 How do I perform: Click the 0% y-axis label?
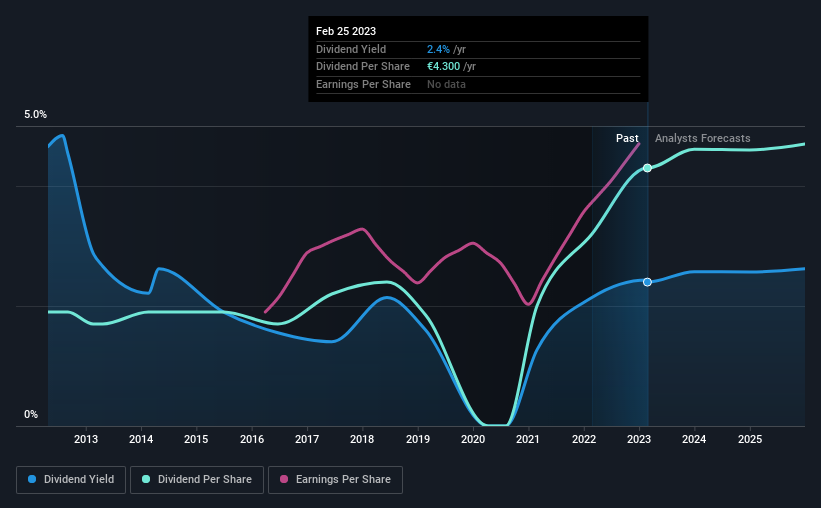31,414
